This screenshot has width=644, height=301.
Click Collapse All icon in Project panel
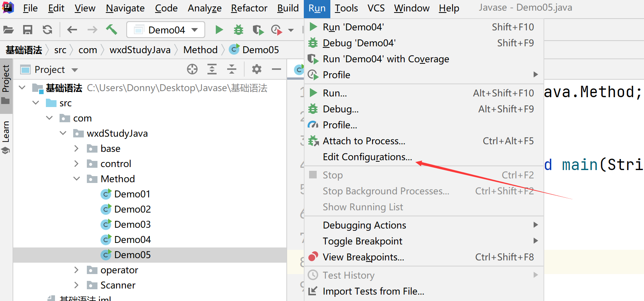(x=231, y=69)
